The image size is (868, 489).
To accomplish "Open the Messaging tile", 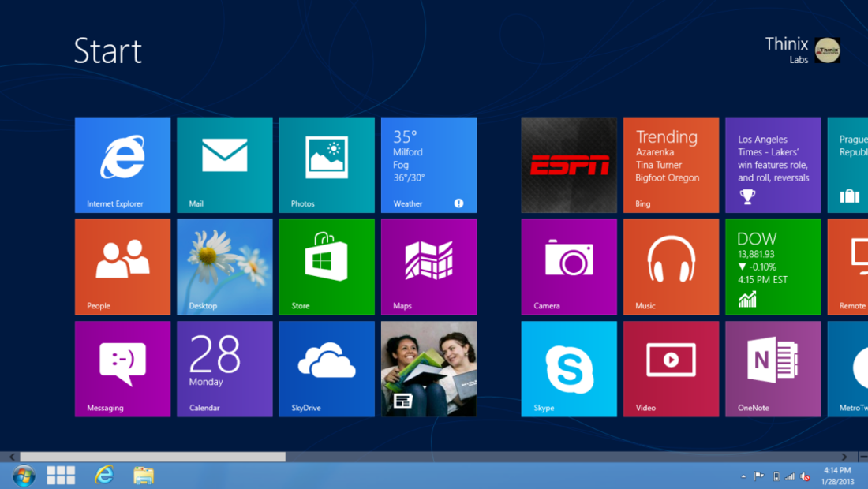I will [122, 369].
